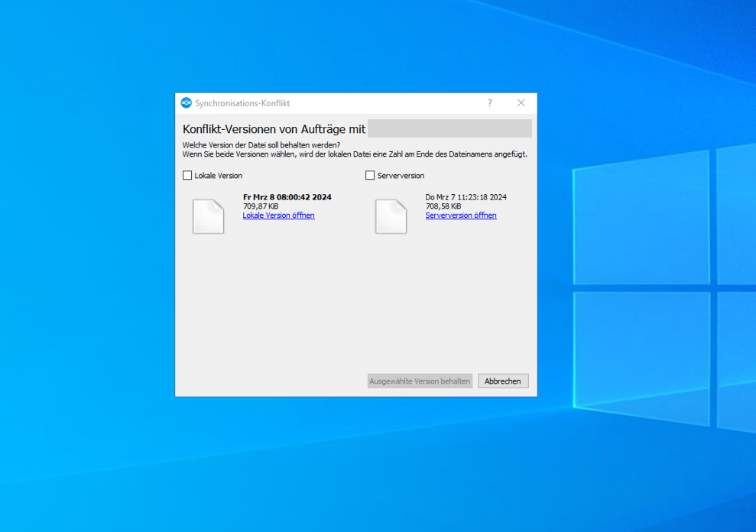Click the heading 'Konflikt-Versionen von Aufträge mit'
This screenshot has width=756, height=532.
(x=274, y=129)
